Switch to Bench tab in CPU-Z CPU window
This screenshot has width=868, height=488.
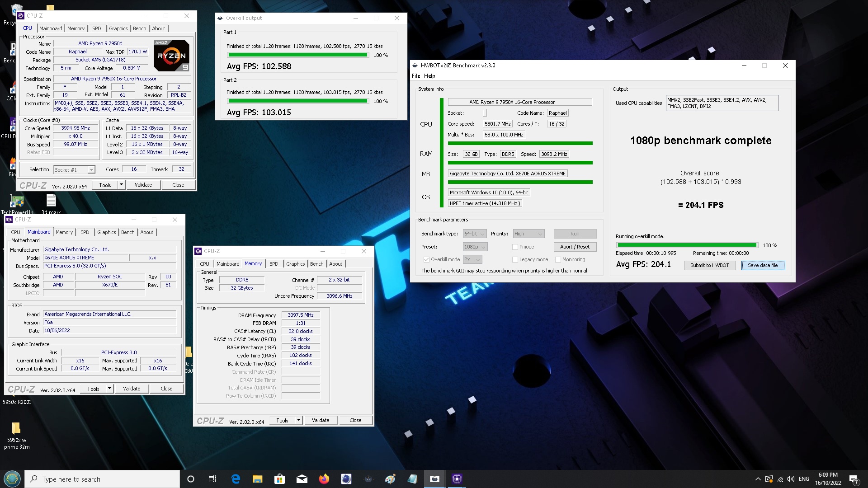[139, 28]
